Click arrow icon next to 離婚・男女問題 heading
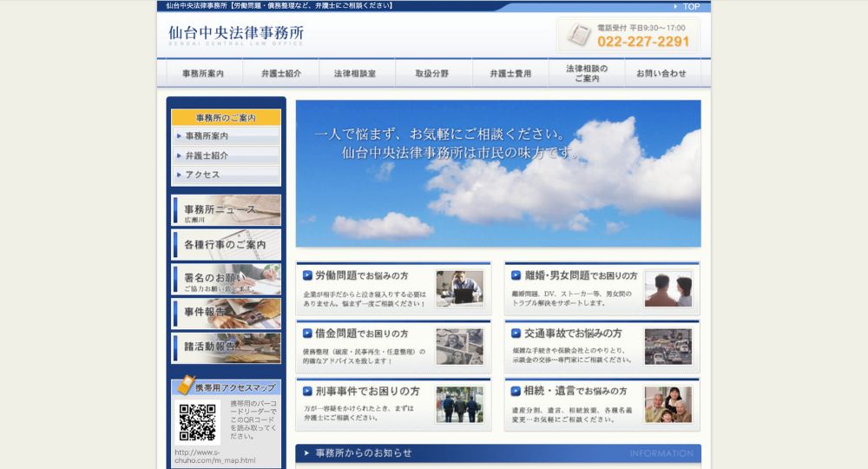 (516, 275)
